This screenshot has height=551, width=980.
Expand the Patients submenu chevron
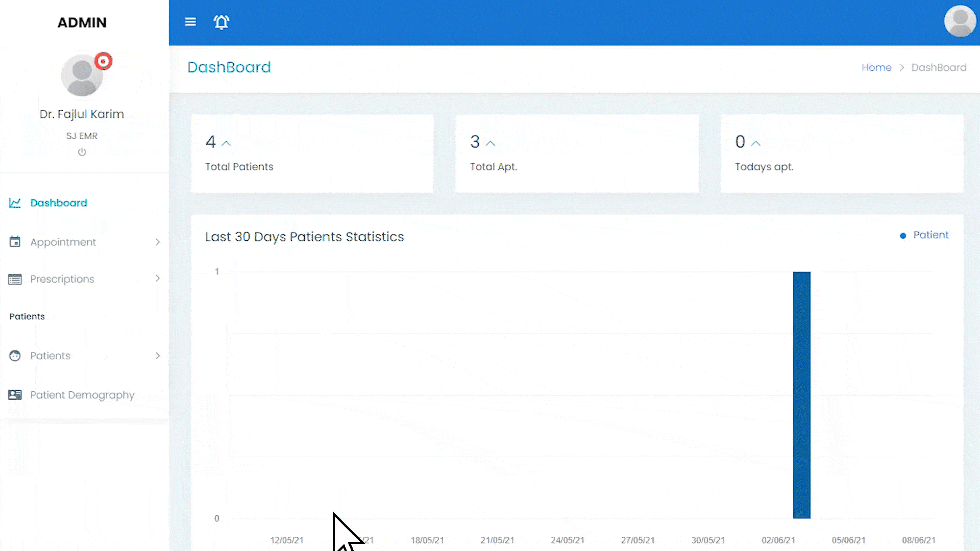coord(158,356)
